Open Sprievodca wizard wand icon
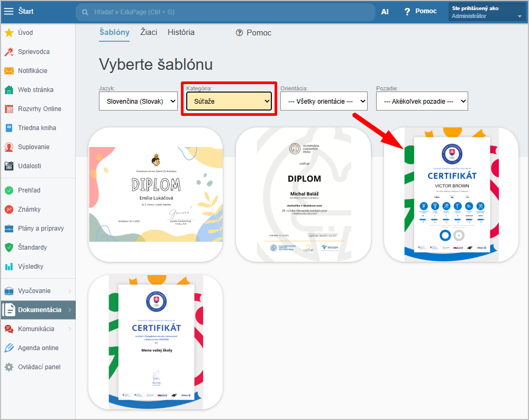 (9, 52)
